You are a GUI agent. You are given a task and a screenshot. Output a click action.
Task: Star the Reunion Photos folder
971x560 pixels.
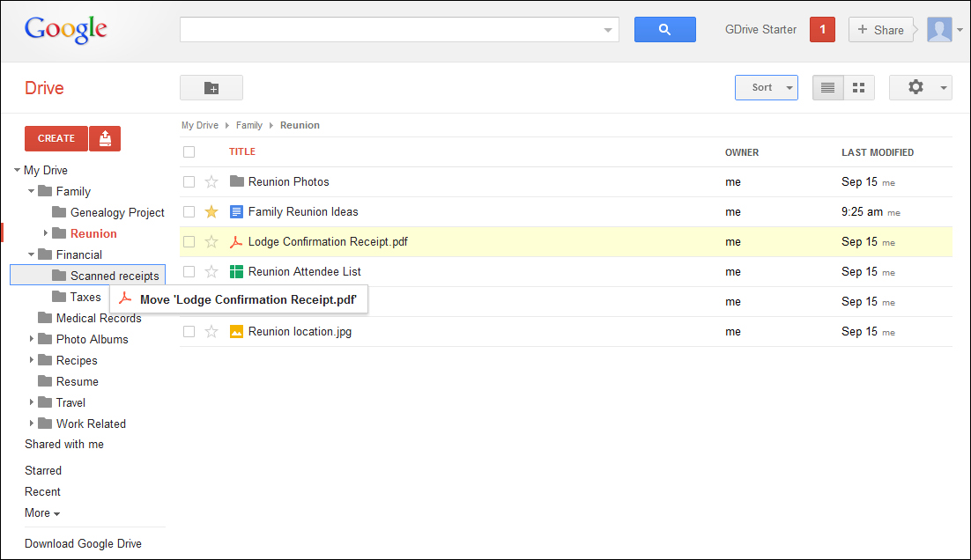[211, 182]
